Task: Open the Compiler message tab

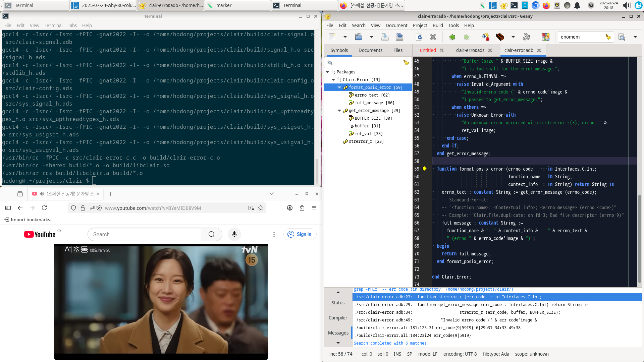Action: [x=338, y=318]
